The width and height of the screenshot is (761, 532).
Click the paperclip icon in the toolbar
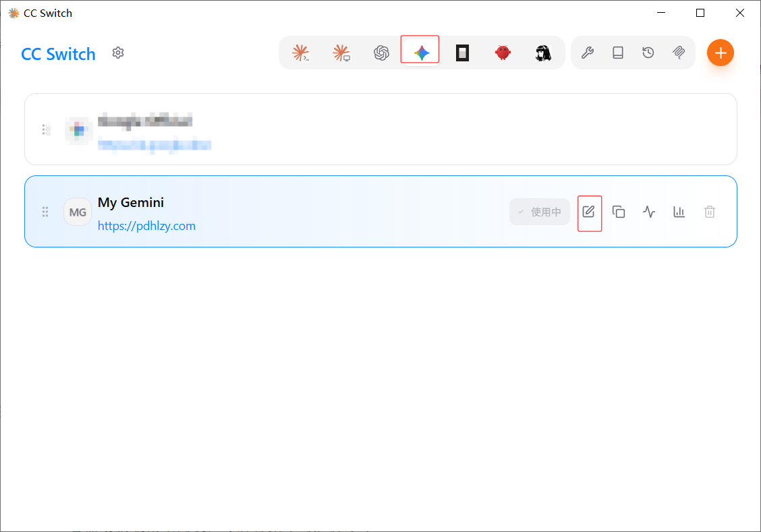pyautogui.click(x=679, y=53)
